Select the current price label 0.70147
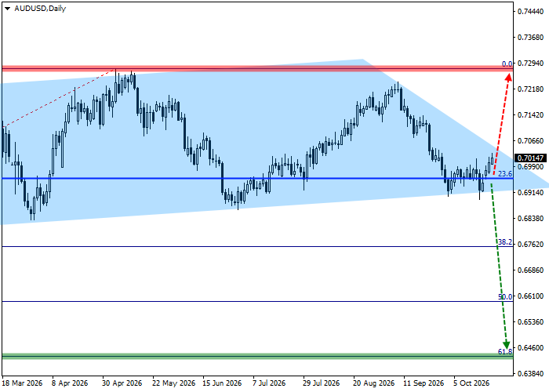This screenshot has height=392, width=549. pyautogui.click(x=531, y=158)
